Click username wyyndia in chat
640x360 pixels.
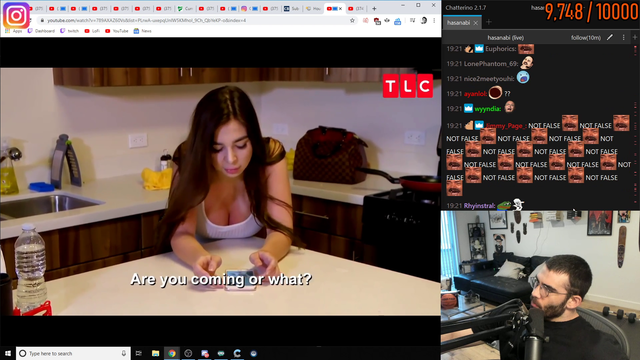click(x=487, y=109)
